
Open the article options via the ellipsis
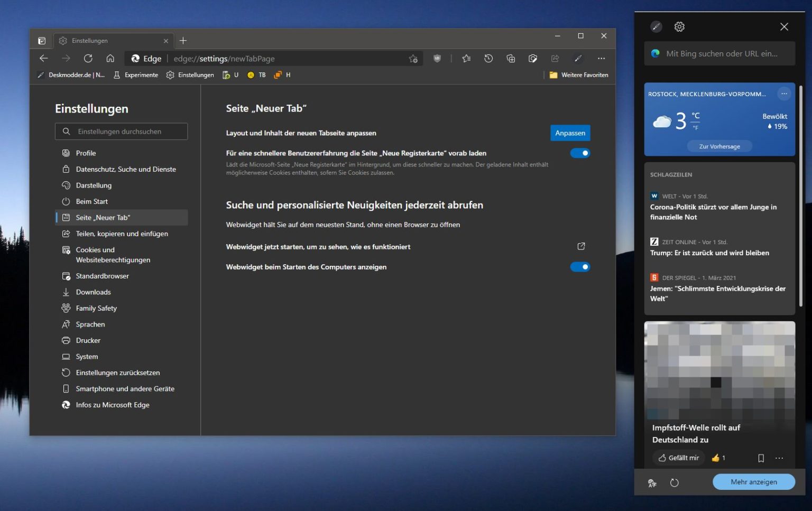click(x=779, y=458)
